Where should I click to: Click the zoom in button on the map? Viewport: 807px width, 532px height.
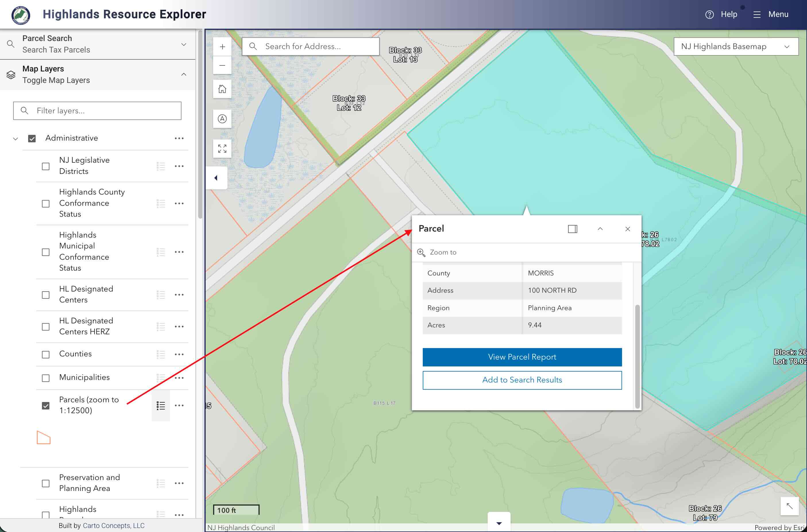pyautogui.click(x=222, y=46)
